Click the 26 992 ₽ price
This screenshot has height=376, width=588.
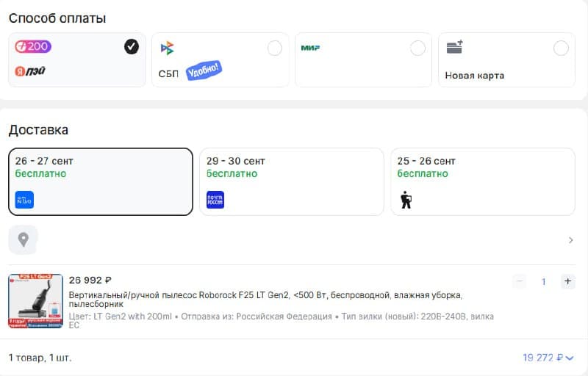click(90, 280)
